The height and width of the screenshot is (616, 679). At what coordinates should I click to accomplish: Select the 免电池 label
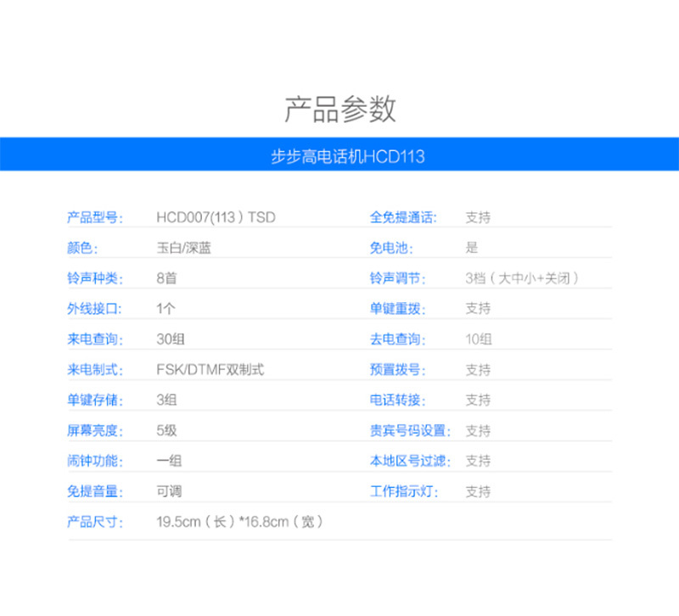pos(391,248)
